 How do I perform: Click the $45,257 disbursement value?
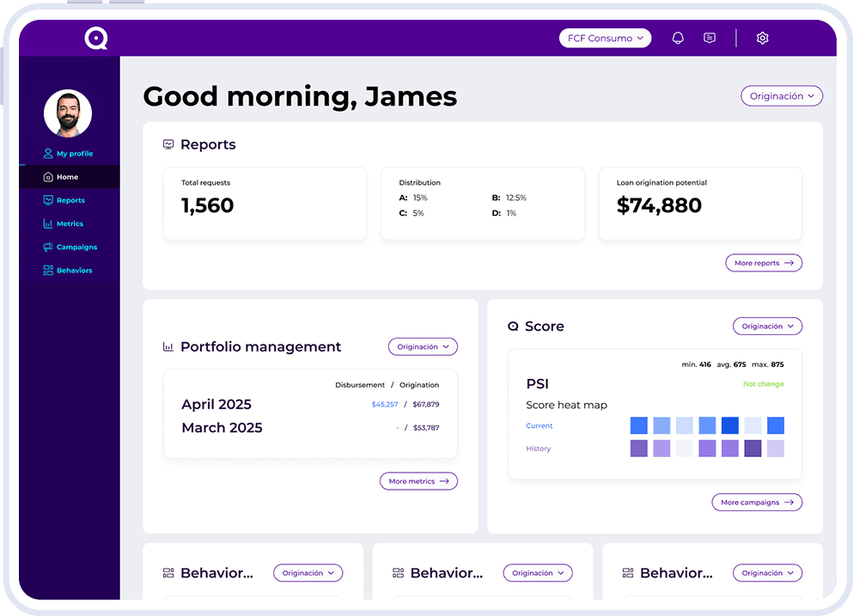tap(385, 405)
